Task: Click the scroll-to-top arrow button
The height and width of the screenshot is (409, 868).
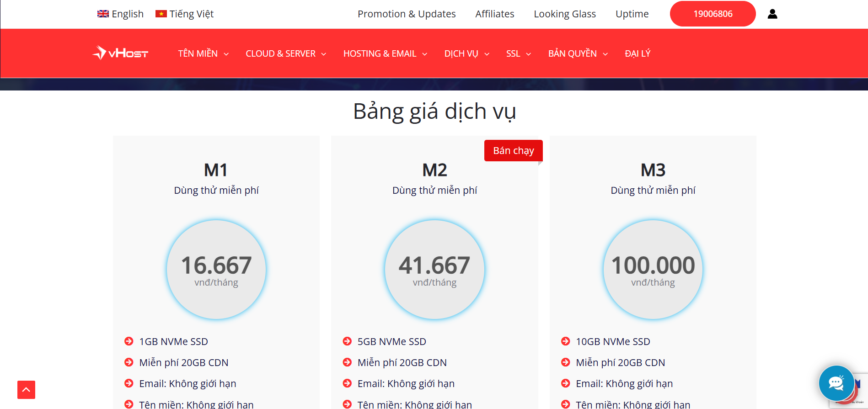Action: [x=26, y=390]
